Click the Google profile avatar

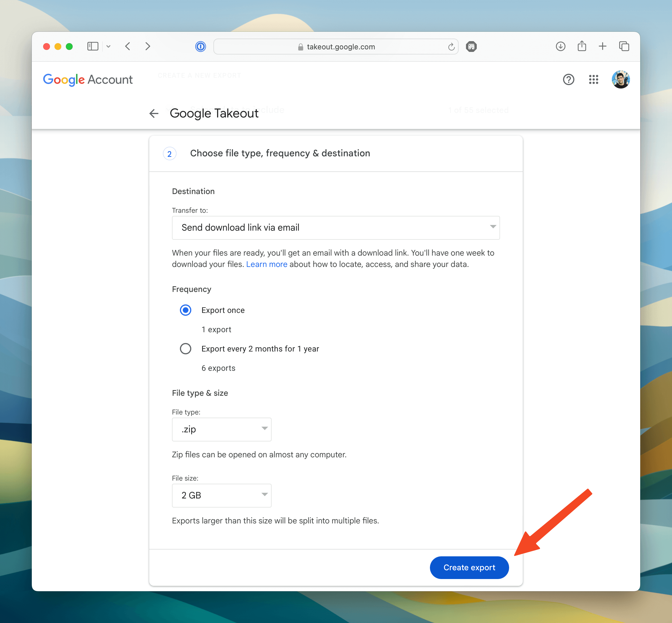pyautogui.click(x=621, y=79)
